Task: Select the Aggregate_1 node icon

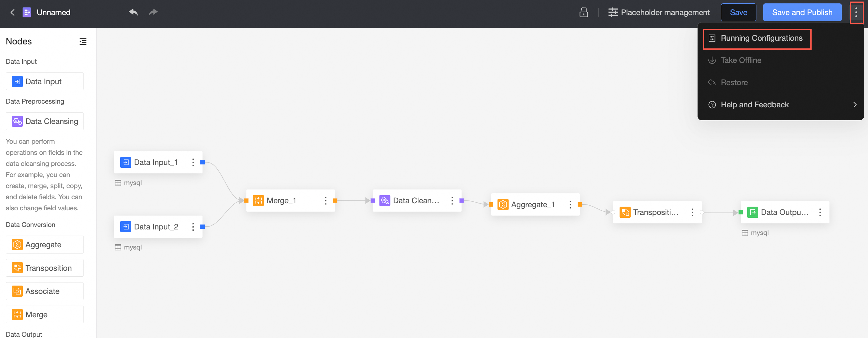Action: tap(502, 204)
